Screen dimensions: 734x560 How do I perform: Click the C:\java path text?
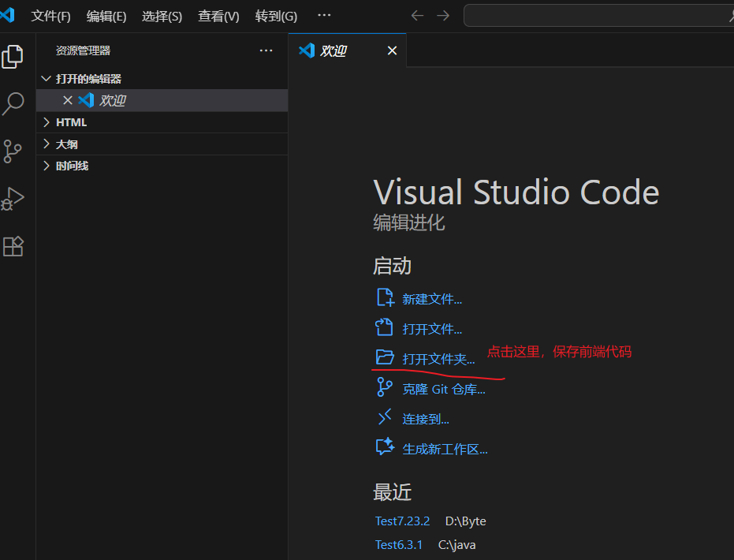(x=457, y=544)
